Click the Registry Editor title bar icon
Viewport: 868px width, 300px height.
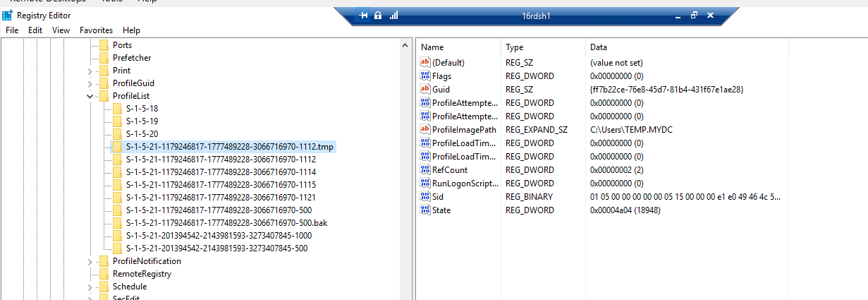tap(7, 16)
